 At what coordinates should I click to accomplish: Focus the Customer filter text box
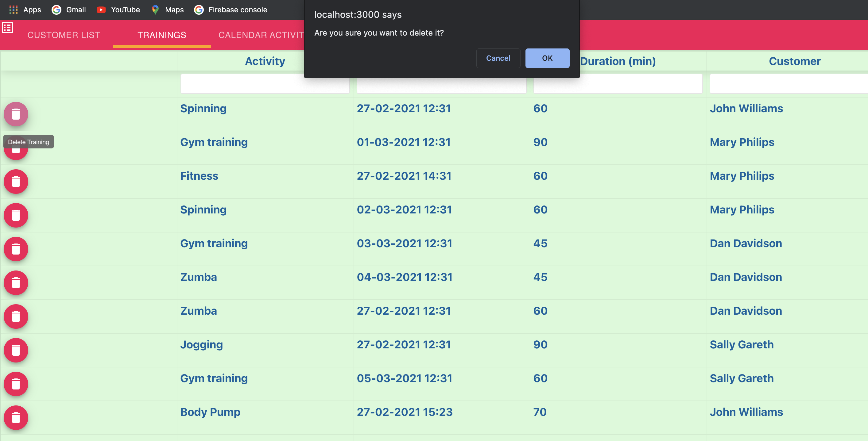[789, 84]
